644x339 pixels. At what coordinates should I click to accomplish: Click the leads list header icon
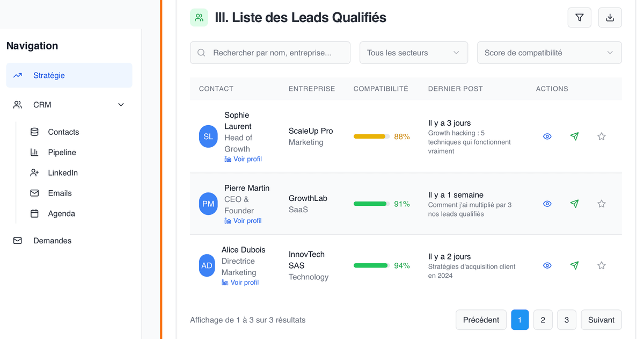pyautogui.click(x=199, y=18)
